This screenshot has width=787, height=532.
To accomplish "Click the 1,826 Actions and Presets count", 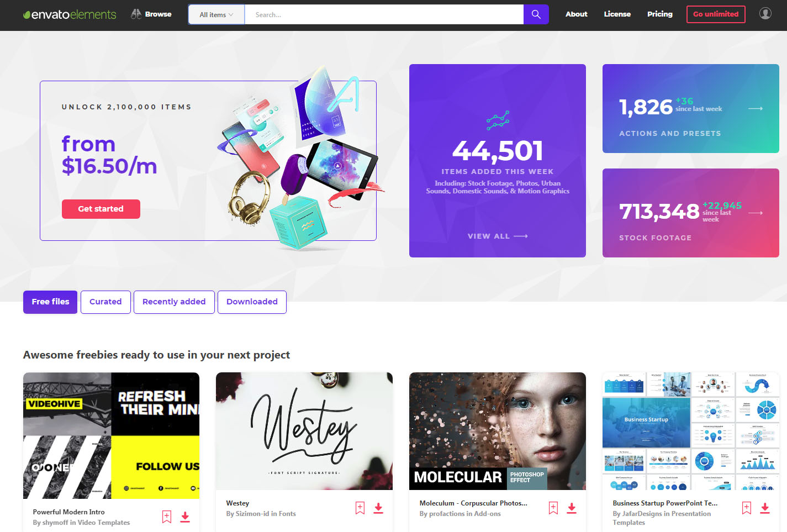I will (x=646, y=107).
